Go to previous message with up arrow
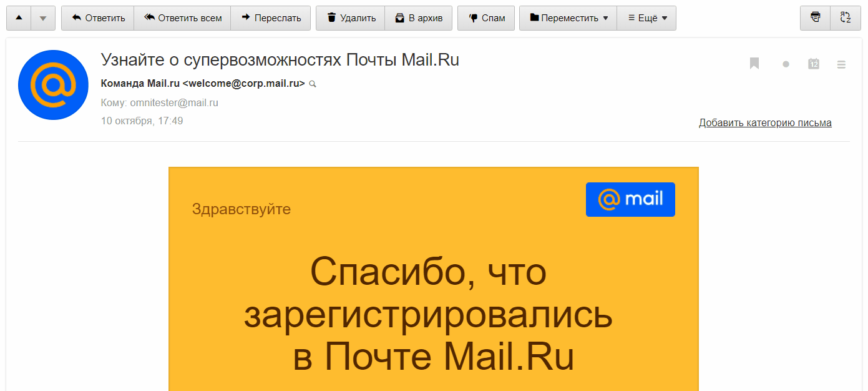The height and width of the screenshot is (391, 868). click(18, 18)
